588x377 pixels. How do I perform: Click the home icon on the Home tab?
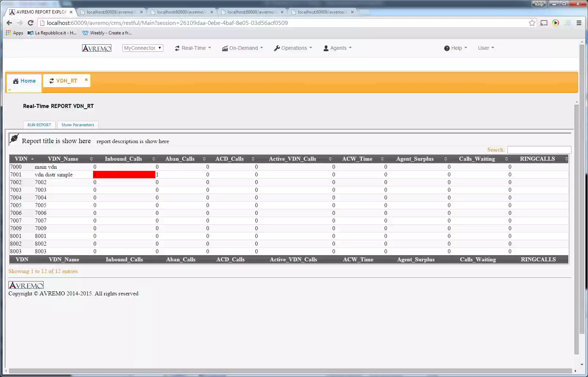tap(16, 81)
